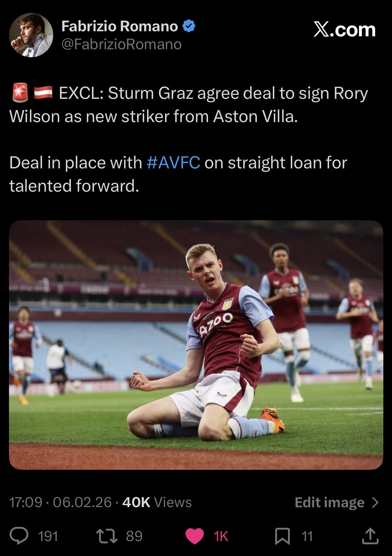Click the blue verified badge
392x556 pixels.
189,26
